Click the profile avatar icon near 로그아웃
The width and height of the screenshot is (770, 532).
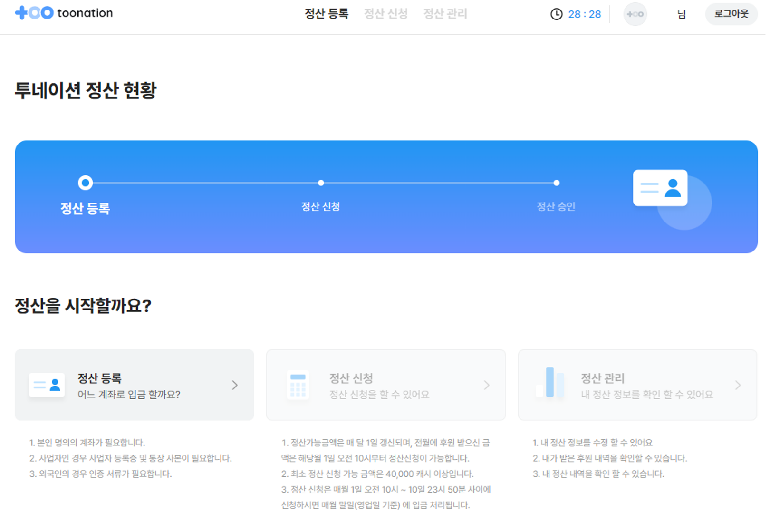(635, 14)
